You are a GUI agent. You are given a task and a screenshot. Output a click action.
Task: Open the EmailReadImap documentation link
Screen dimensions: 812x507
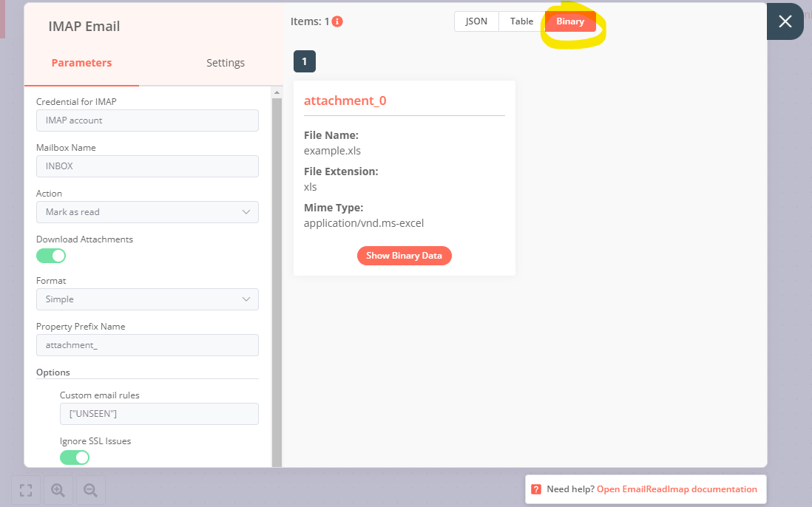click(x=677, y=489)
